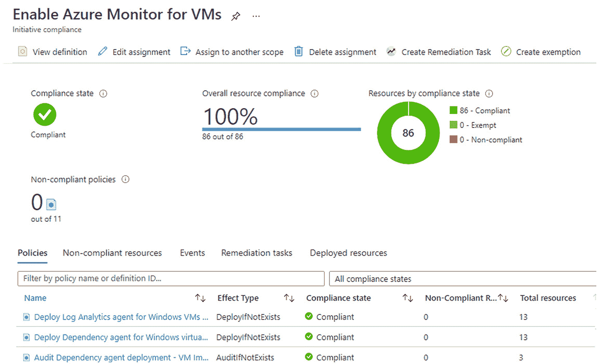Click the View definition document icon
This screenshot has height=364, width=598.
pyautogui.click(x=23, y=52)
